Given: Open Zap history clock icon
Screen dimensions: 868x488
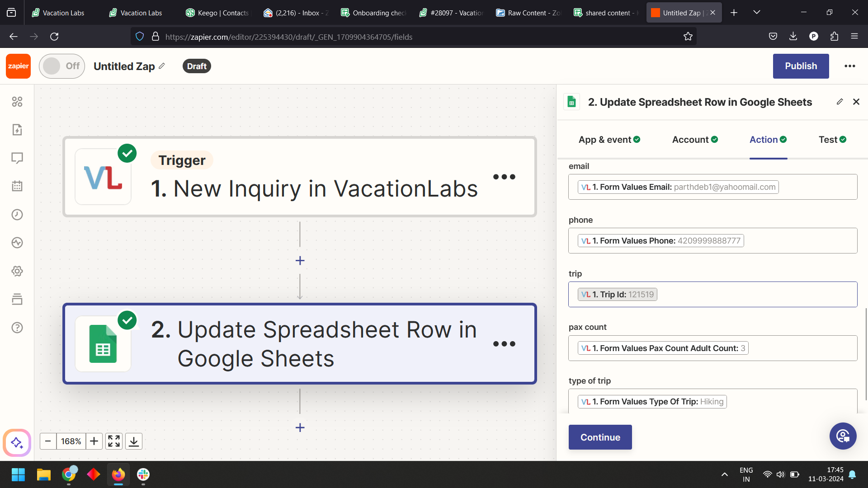Looking at the screenshot, I should (17, 215).
